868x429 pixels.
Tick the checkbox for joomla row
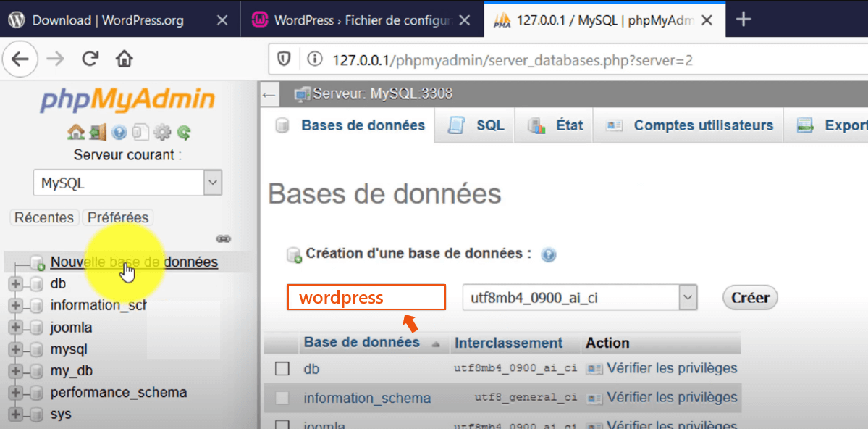point(282,425)
